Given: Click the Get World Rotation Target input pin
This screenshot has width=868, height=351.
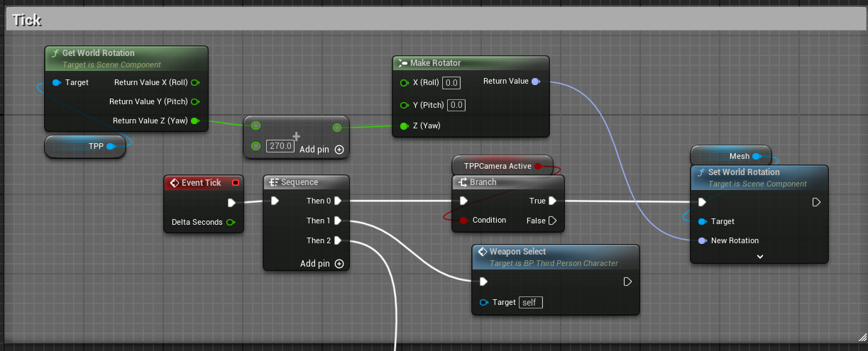Looking at the screenshot, I should pyautogui.click(x=57, y=82).
